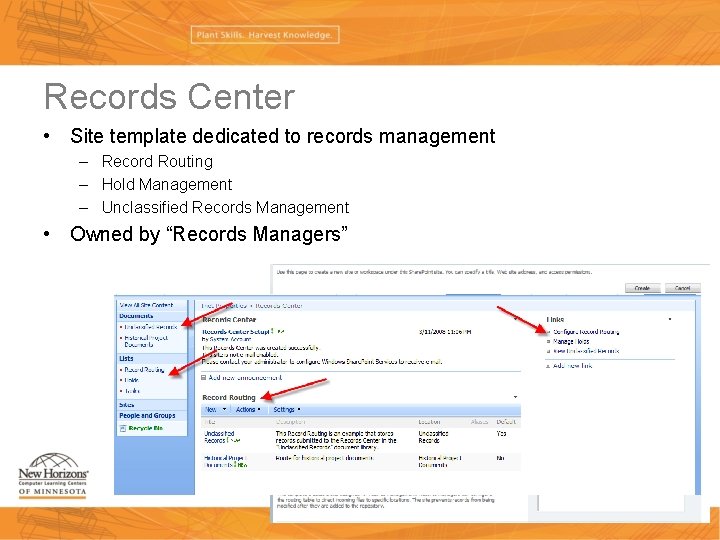The width and height of the screenshot is (720, 540).
Task: Open Unclassified Records in sidebar Documents
Action: click(151, 327)
